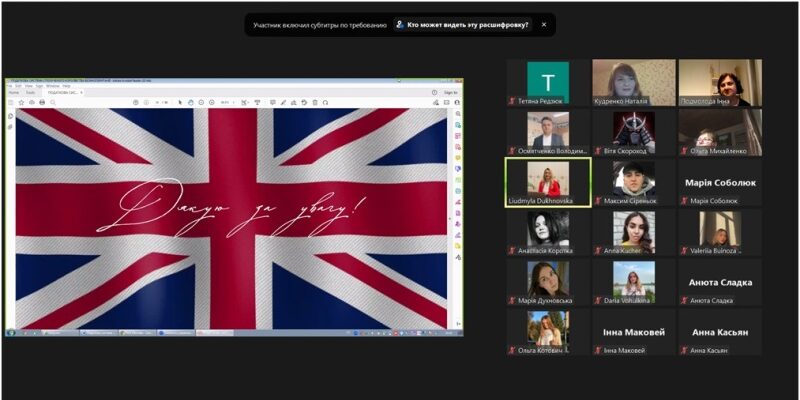Click the print icon in Acrobat toolbar
This screenshot has height=400, width=800.
point(42,103)
